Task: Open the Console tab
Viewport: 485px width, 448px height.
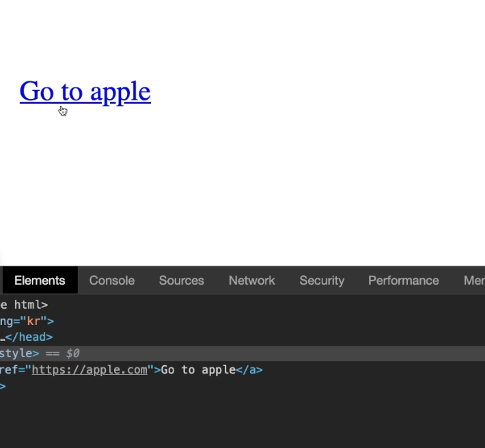Action: point(112,281)
